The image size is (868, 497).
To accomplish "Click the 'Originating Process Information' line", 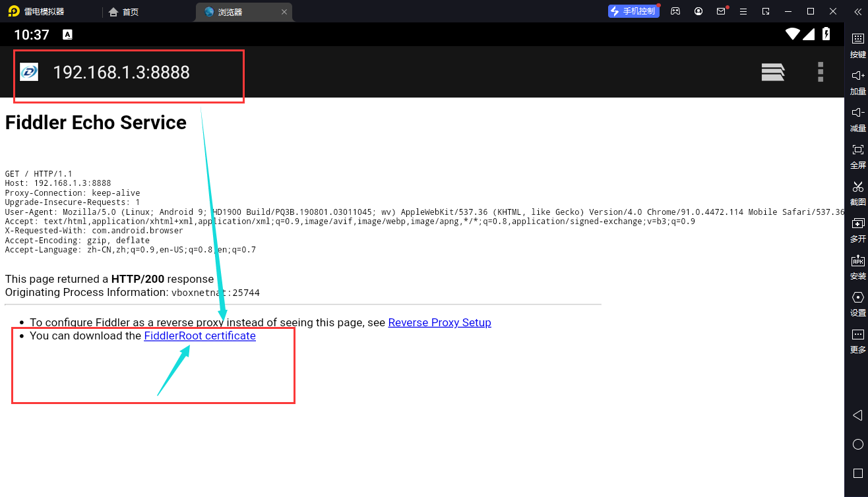I will click(133, 292).
